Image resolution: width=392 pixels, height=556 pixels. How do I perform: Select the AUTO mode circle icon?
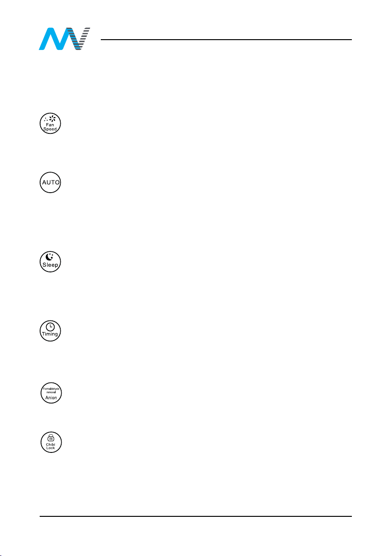click(x=50, y=182)
